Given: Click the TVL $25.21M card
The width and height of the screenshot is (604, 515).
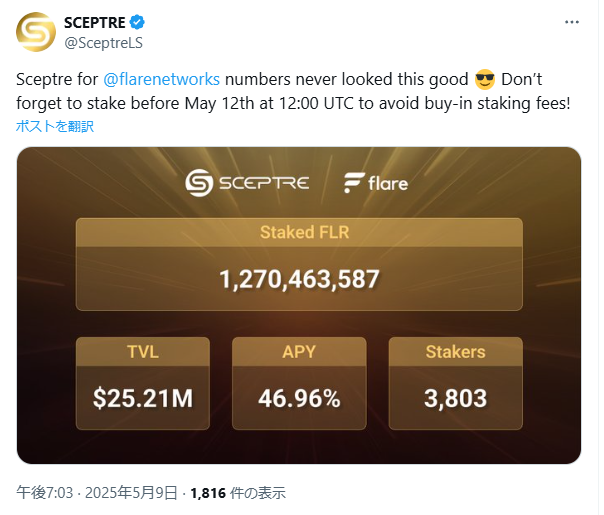Looking at the screenshot, I should coord(143,383).
